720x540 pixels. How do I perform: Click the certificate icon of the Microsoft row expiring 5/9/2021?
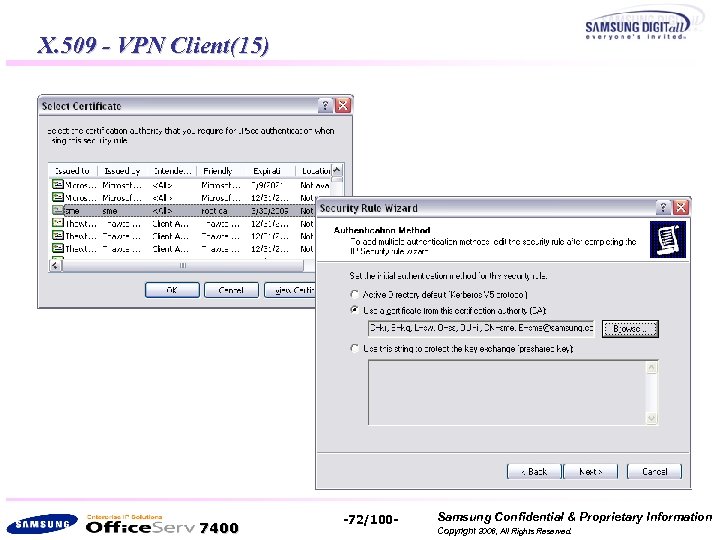tap(57, 185)
